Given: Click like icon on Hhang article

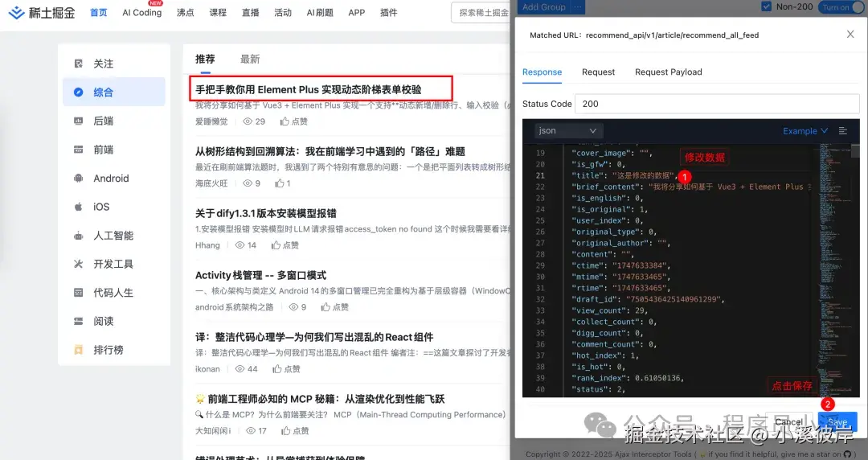Looking at the screenshot, I should 276,245.
